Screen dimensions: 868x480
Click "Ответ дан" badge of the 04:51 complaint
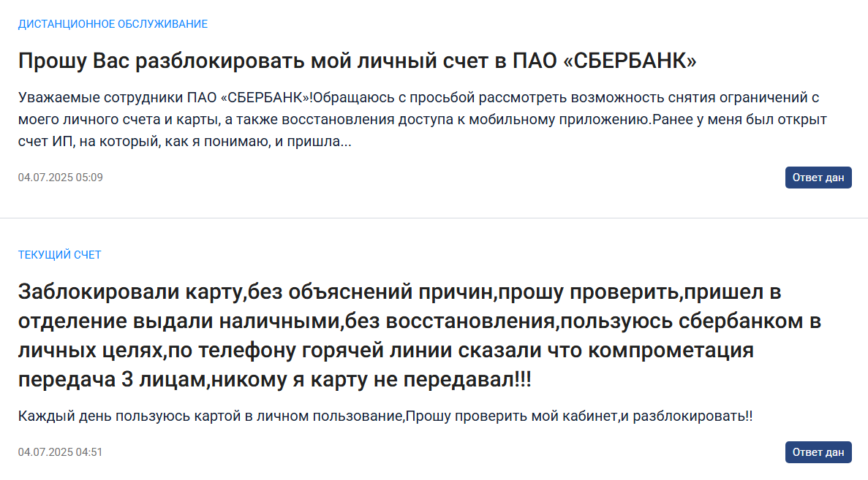818,452
